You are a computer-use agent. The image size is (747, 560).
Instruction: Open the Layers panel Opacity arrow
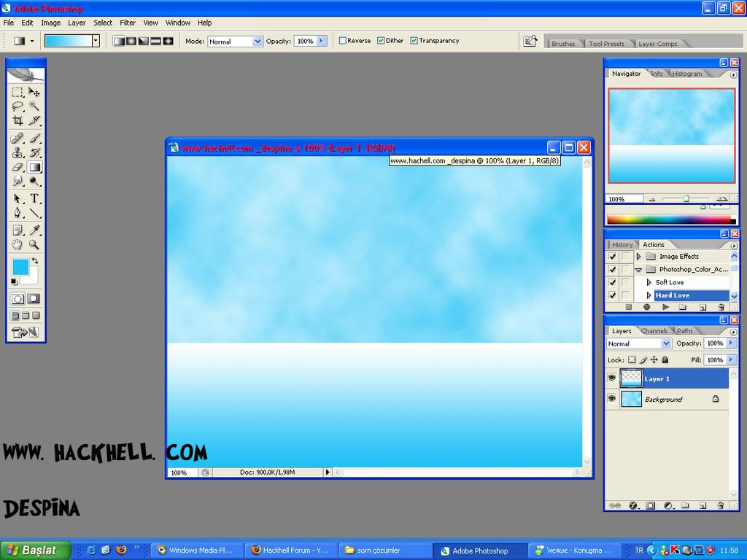click(x=731, y=343)
